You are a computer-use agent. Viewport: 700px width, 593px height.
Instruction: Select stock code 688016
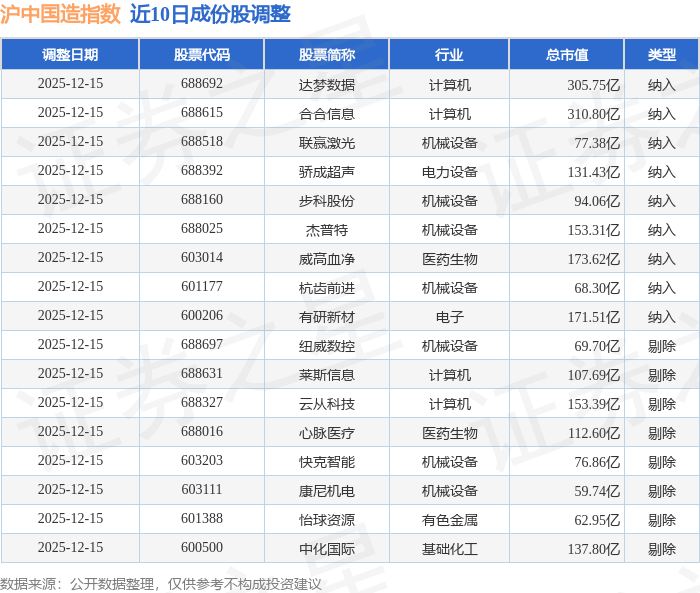[x=202, y=432]
